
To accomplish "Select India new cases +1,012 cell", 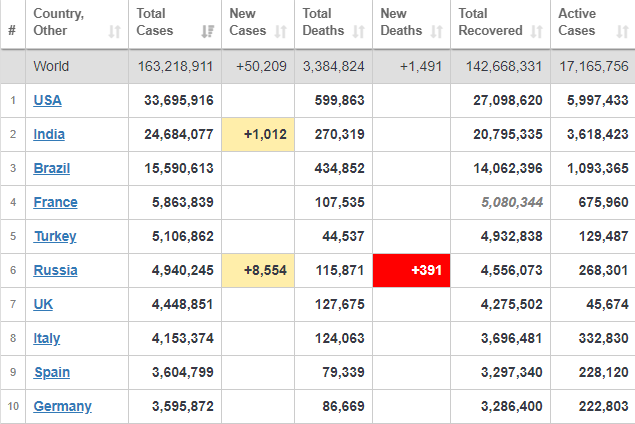I will (x=258, y=134).
